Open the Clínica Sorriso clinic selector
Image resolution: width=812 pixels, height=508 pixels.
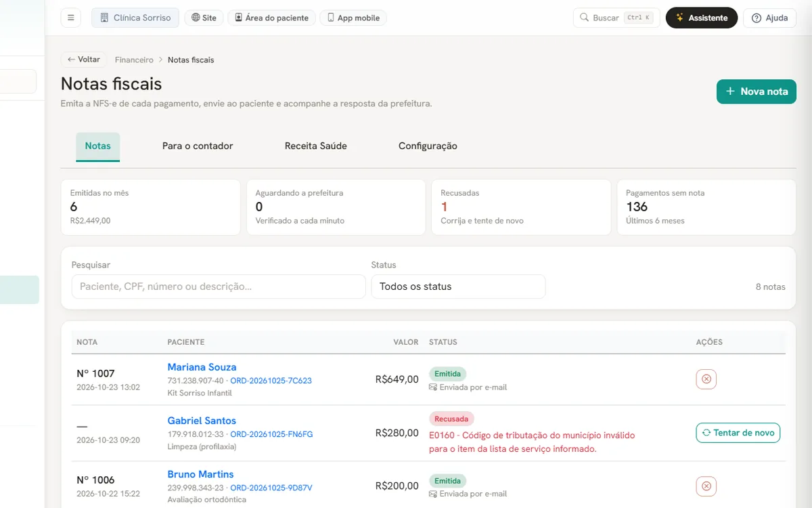(135, 18)
